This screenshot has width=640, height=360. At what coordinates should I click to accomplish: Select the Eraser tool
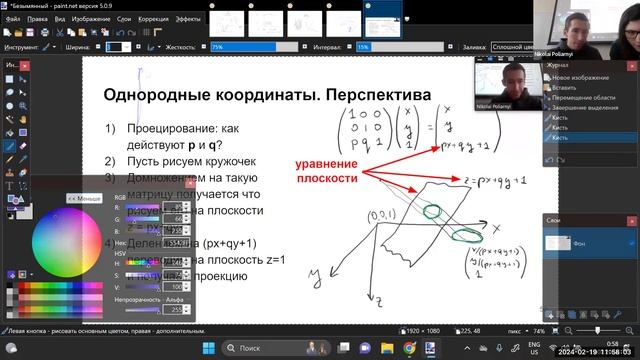23,146
